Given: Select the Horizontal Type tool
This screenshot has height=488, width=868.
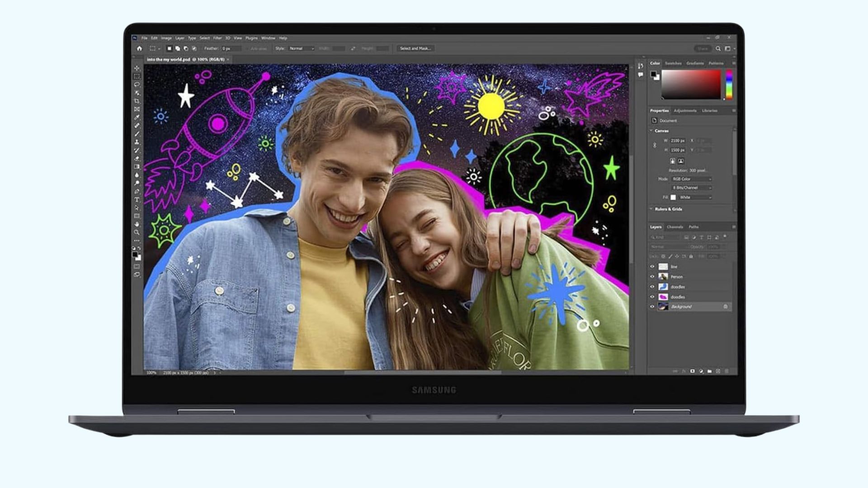Looking at the screenshot, I should coord(137,199).
